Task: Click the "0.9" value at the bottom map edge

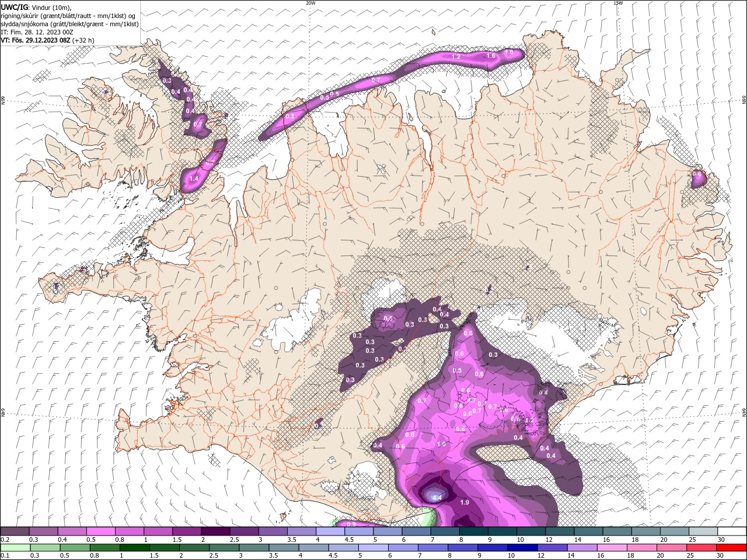Action: coord(351,524)
